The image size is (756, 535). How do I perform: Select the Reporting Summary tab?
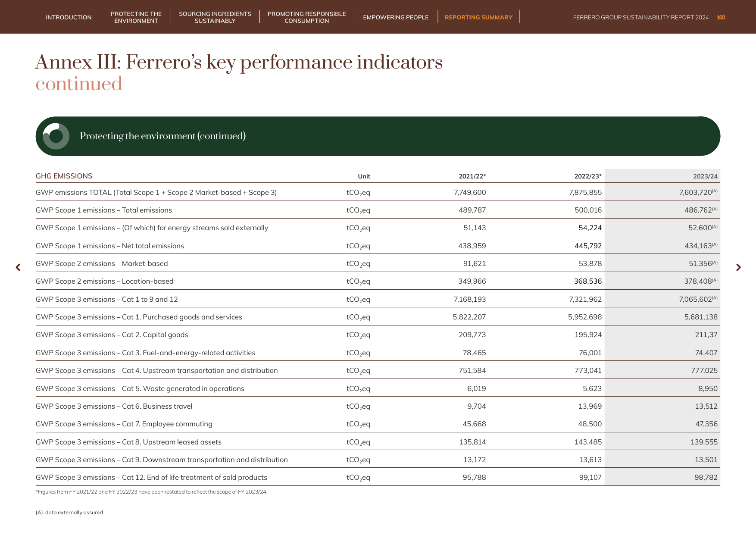478,17
